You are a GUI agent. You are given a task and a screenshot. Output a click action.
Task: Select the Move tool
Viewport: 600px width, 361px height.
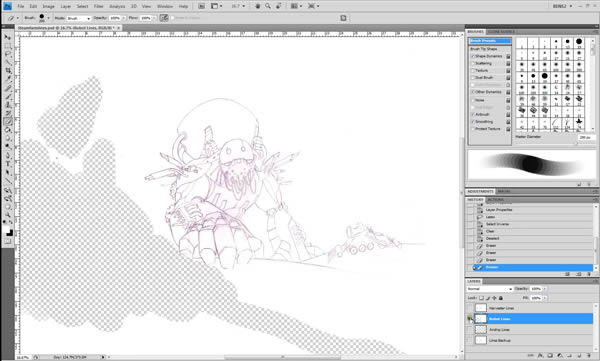click(8, 37)
